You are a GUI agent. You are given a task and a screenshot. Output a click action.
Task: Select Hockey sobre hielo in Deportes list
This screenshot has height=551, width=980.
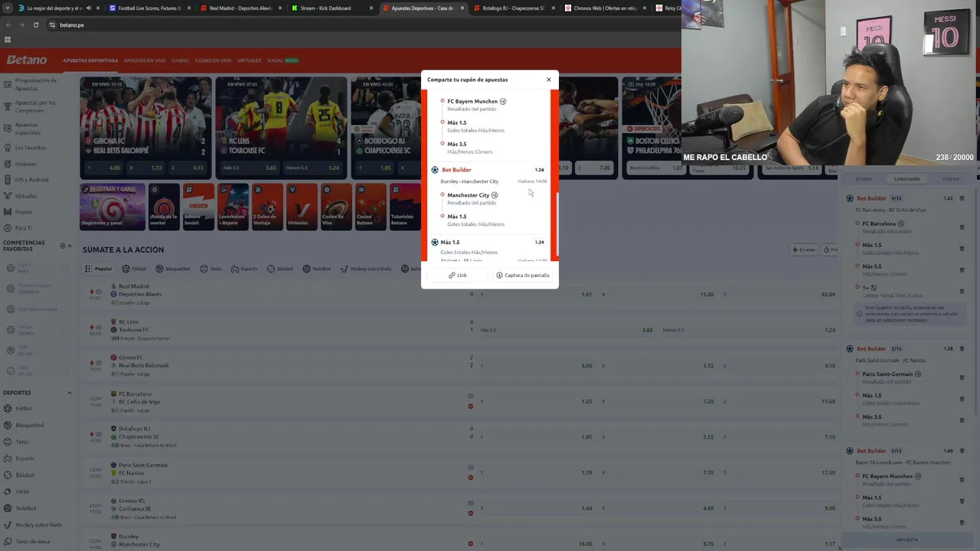38,525
